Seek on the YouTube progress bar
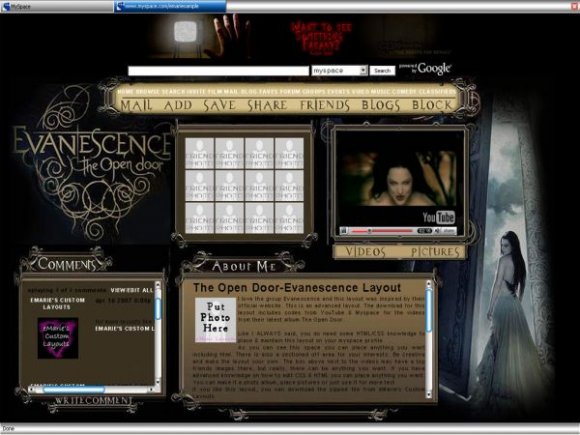Viewport: 580px width, 435px height. (x=382, y=231)
